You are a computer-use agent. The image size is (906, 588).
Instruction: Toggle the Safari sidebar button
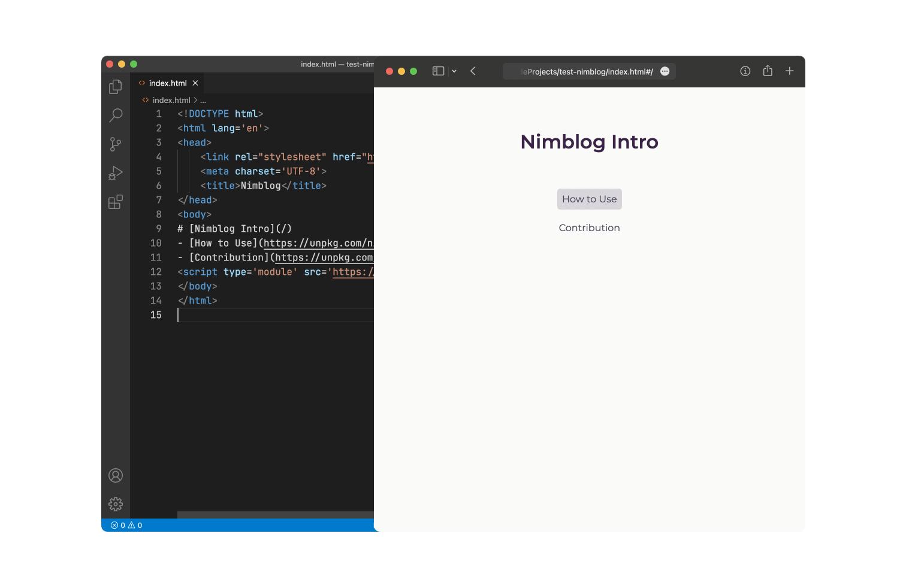coord(439,71)
